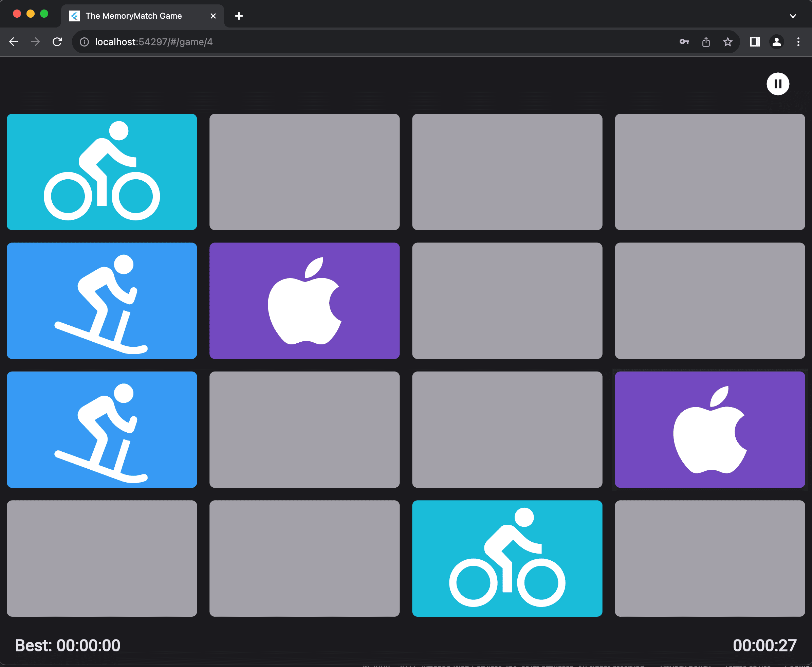Share this page from the address bar
Image resolution: width=812 pixels, height=667 pixels.
tap(706, 42)
